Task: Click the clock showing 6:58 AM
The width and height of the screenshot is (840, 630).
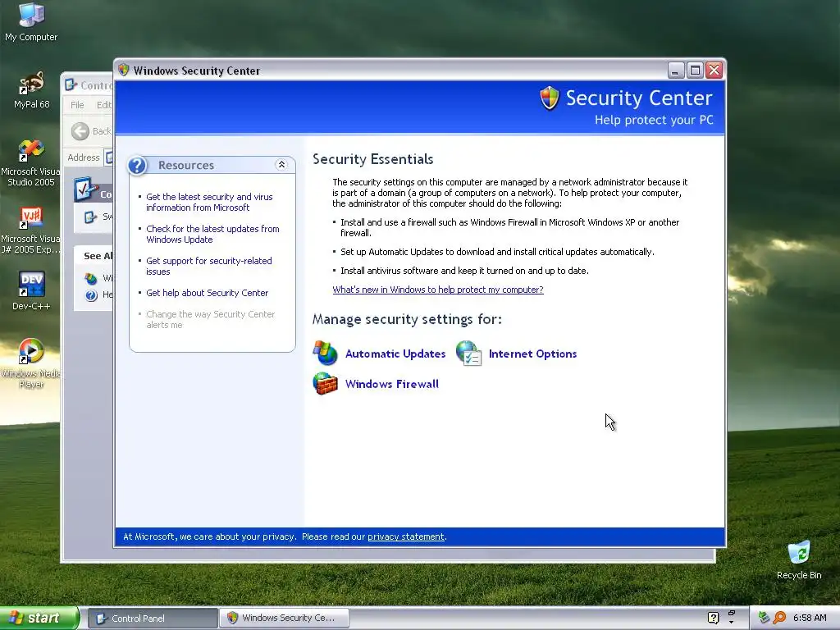Action: pos(810,618)
